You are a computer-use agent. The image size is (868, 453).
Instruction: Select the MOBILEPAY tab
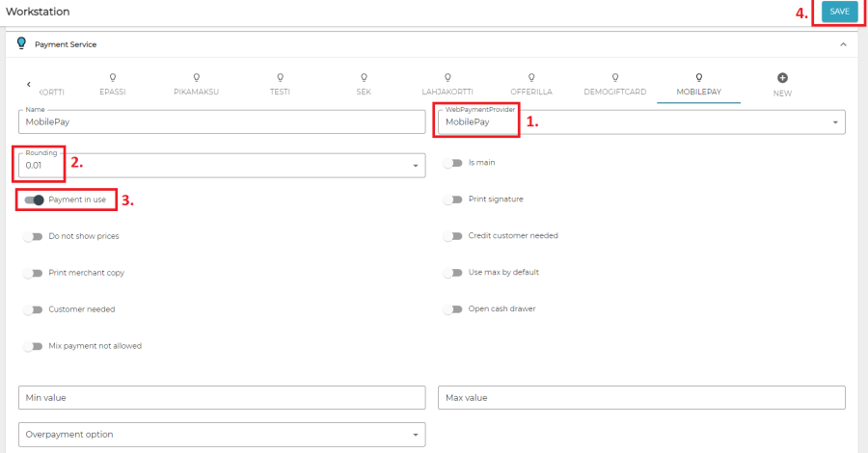(x=698, y=93)
